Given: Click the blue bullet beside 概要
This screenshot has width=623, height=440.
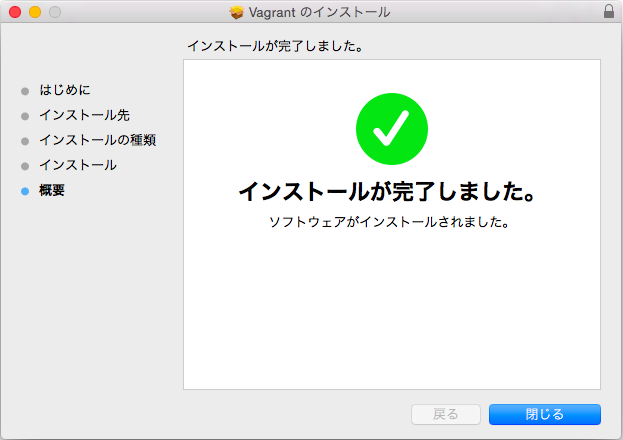Looking at the screenshot, I should coord(25,191).
